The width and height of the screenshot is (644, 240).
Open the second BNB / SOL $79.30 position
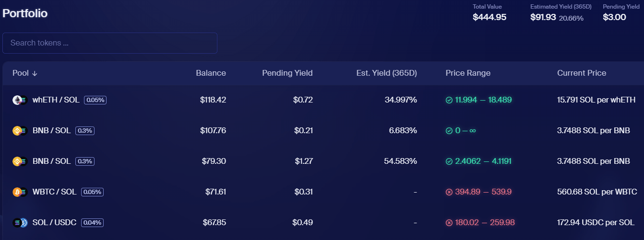(323, 161)
